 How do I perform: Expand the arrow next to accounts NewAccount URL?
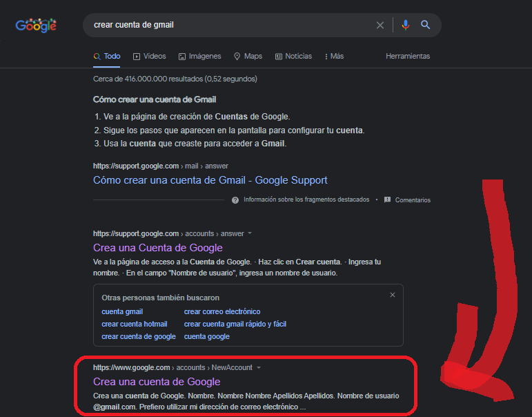click(x=259, y=368)
